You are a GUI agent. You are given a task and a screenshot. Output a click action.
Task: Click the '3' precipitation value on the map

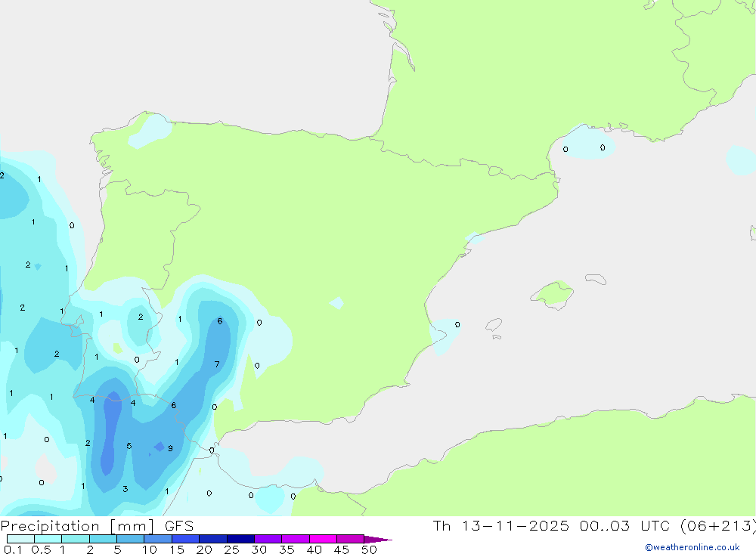click(125, 489)
